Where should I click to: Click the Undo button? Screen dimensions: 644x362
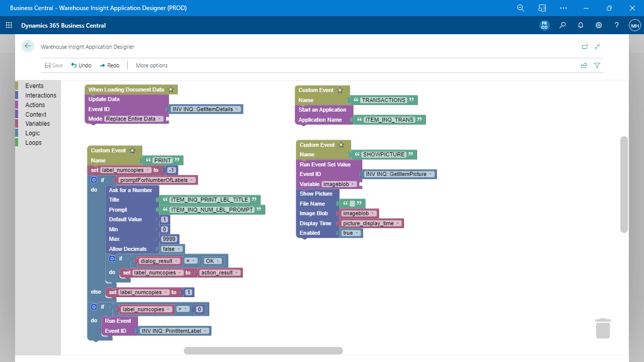tap(81, 65)
